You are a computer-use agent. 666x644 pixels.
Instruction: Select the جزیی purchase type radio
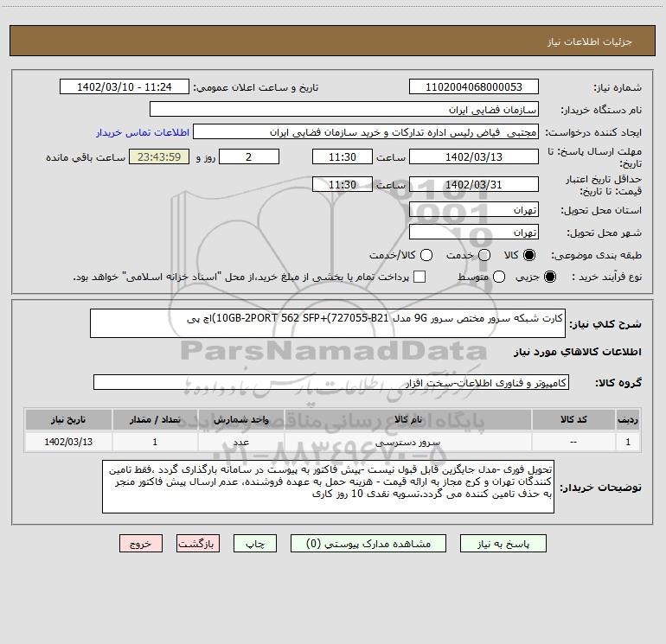click(549, 277)
